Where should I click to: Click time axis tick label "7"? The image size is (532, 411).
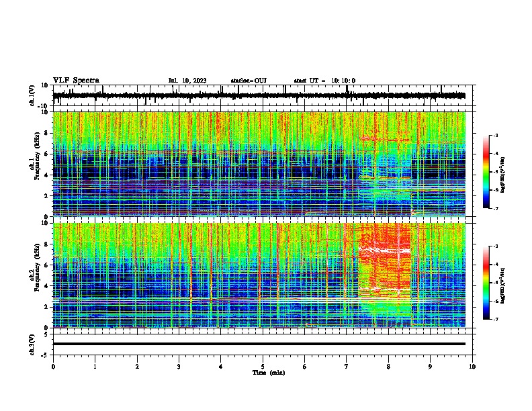pos(347,367)
